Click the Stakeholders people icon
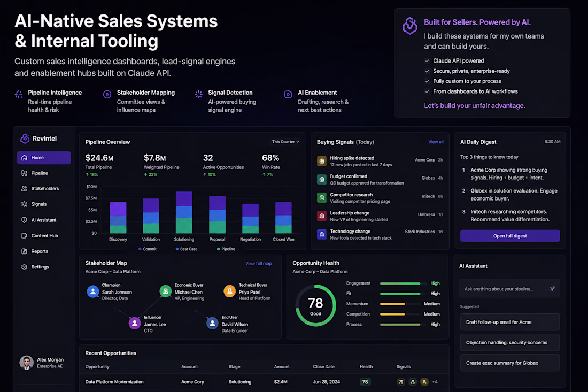Screen dimensions: 588x392 (25, 189)
